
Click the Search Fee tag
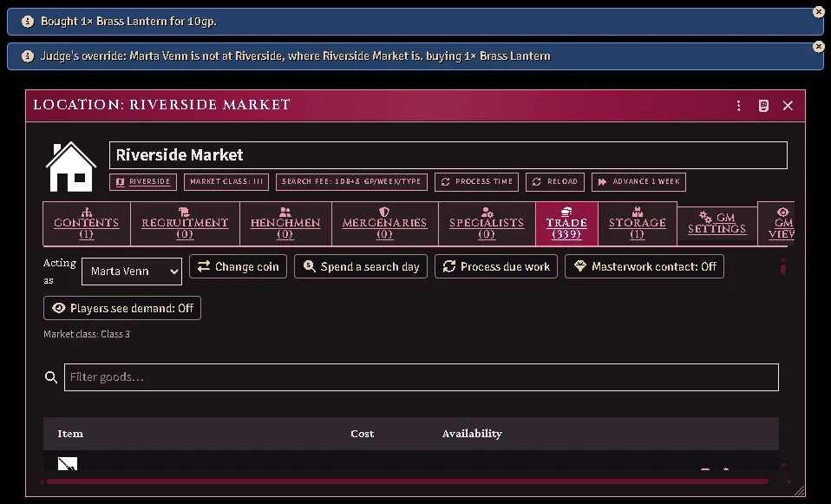(x=351, y=182)
